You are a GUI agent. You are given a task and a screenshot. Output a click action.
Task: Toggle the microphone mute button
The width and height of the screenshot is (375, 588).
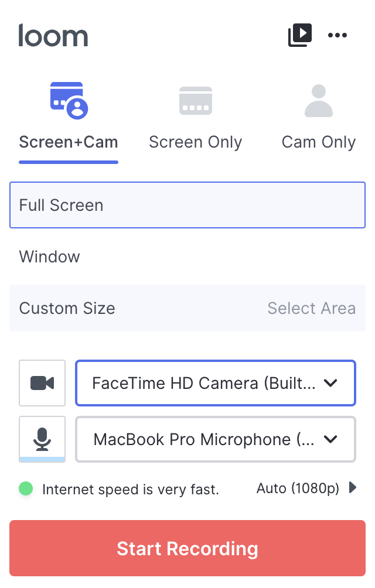coord(42,439)
